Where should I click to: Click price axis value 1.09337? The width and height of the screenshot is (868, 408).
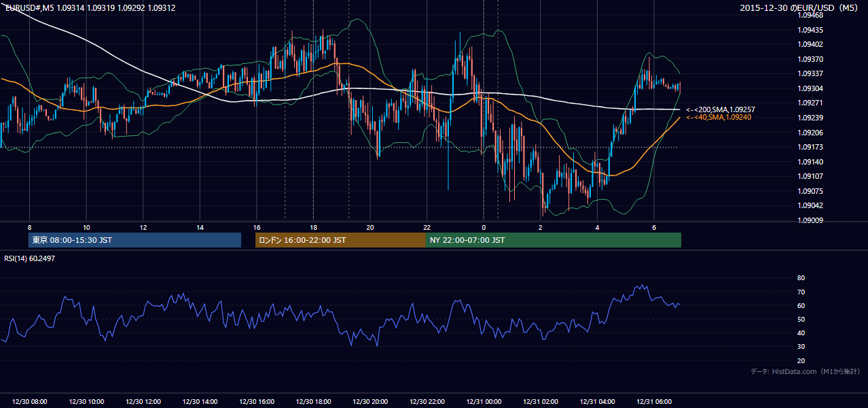pos(809,73)
